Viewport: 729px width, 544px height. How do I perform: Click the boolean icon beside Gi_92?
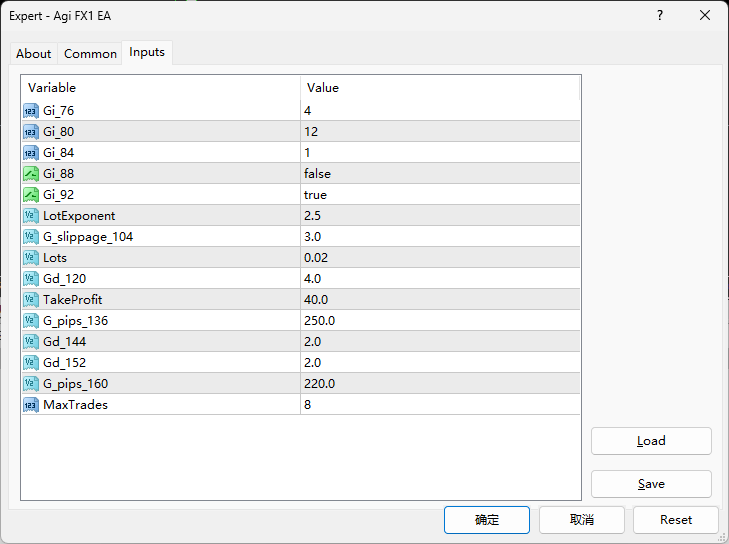31,194
